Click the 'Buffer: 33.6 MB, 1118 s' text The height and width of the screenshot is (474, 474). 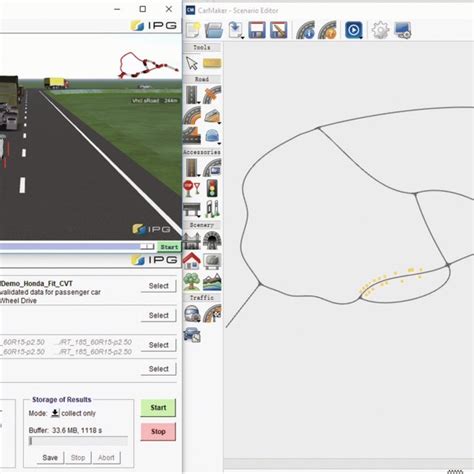point(65,430)
